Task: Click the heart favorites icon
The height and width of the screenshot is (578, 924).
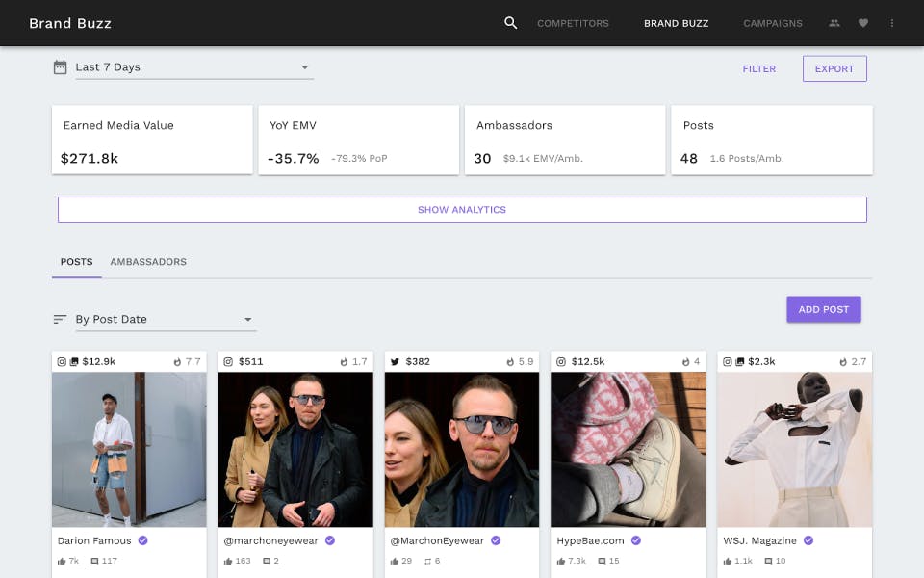Action: [x=863, y=23]
